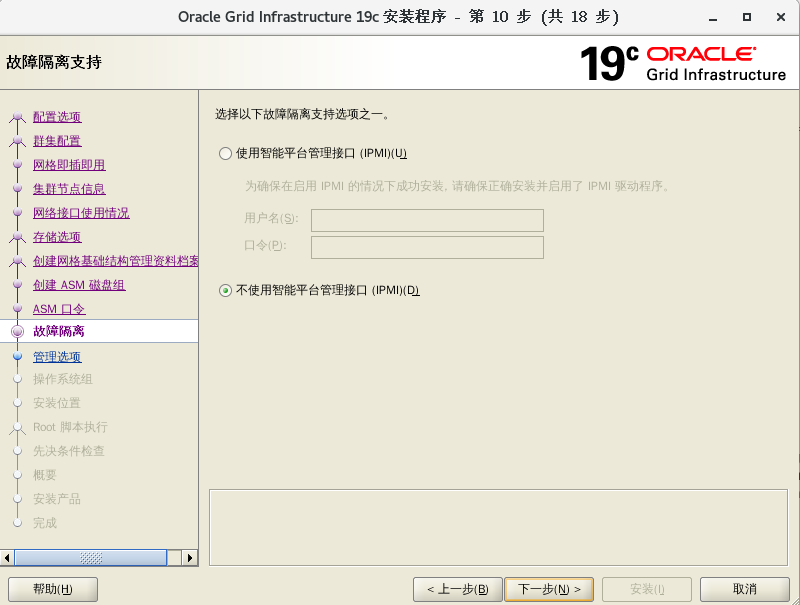The height and width of the screenshot is (605, 800).
Task: Click the greyed 安装位置 step label
Action: click(x=57, y=403)
